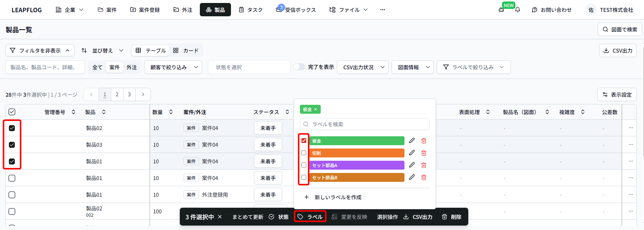Select the purple セット部品A label bar
Viewport: 644px width, 230px height.
coord(357,165)
